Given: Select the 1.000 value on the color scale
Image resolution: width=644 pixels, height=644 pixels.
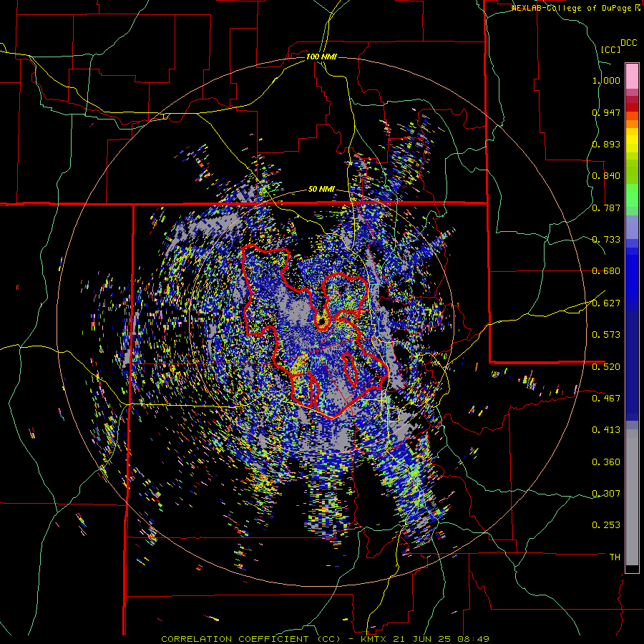Looking at the screenshot, I should coord(606,80).
